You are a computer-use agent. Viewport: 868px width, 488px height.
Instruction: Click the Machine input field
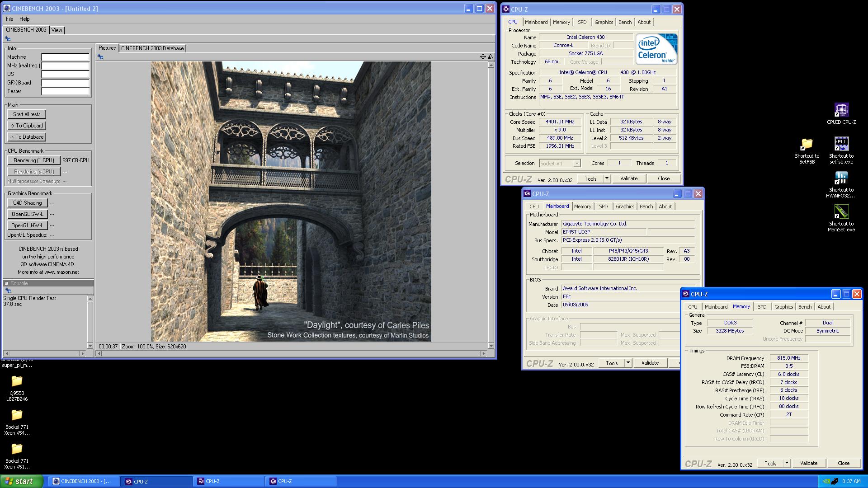click(66, 57)
